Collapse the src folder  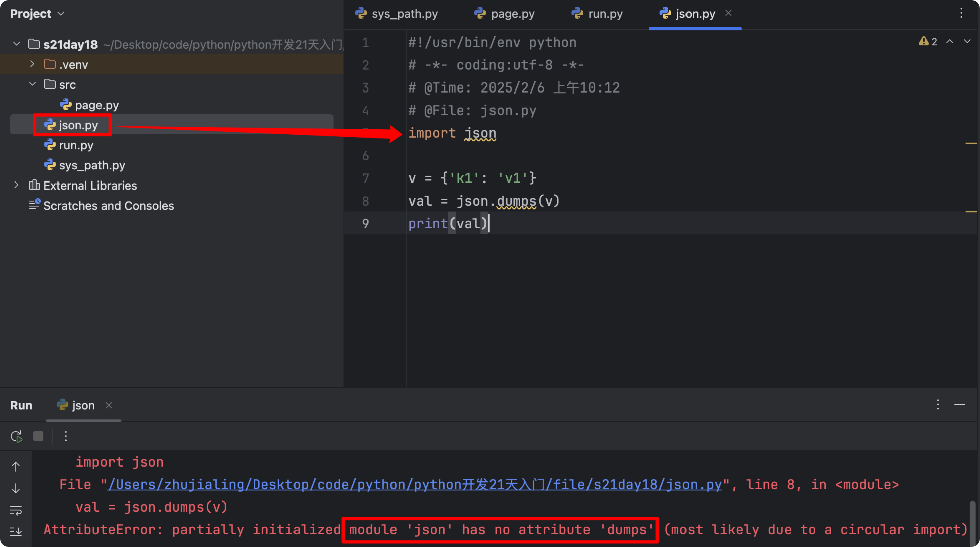tap(32, 84)
